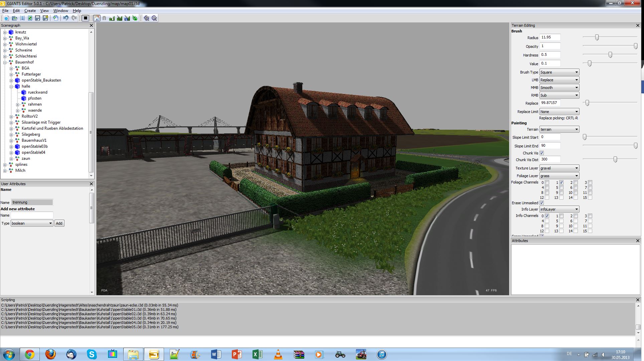Image resolution: width=644 pixels, height=361 pixels.
Task: Click the Save As floppy-with-star icon
Action: click(45, 18)
